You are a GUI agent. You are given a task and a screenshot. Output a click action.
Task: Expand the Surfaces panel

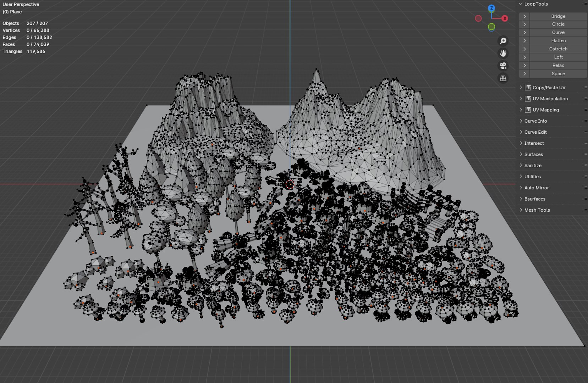click(521, 154)
